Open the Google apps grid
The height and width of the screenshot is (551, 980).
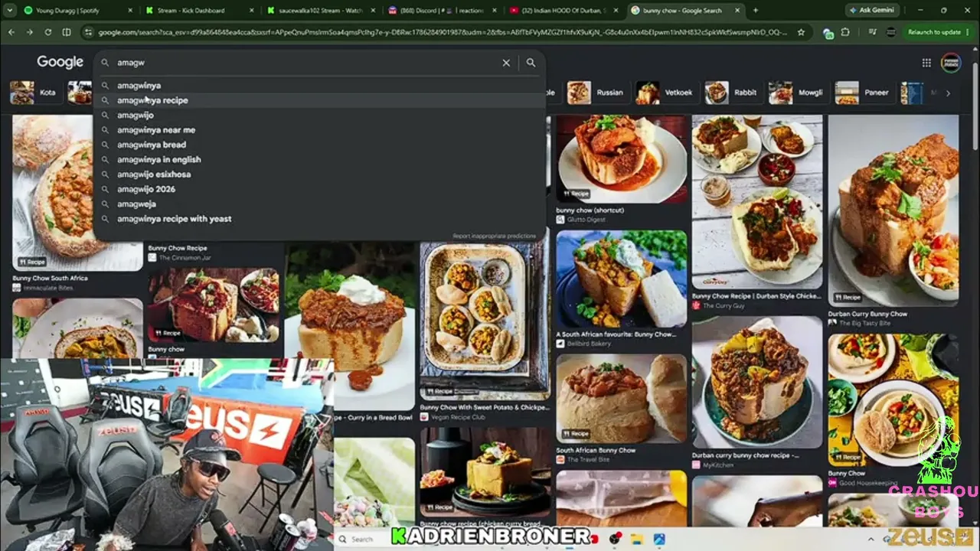coord(926,63)
